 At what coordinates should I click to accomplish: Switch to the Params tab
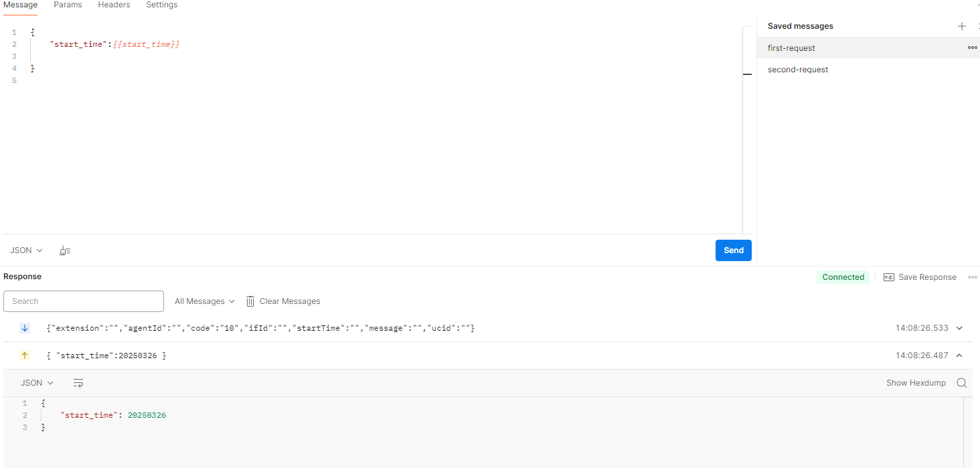(x=68, y=5)
